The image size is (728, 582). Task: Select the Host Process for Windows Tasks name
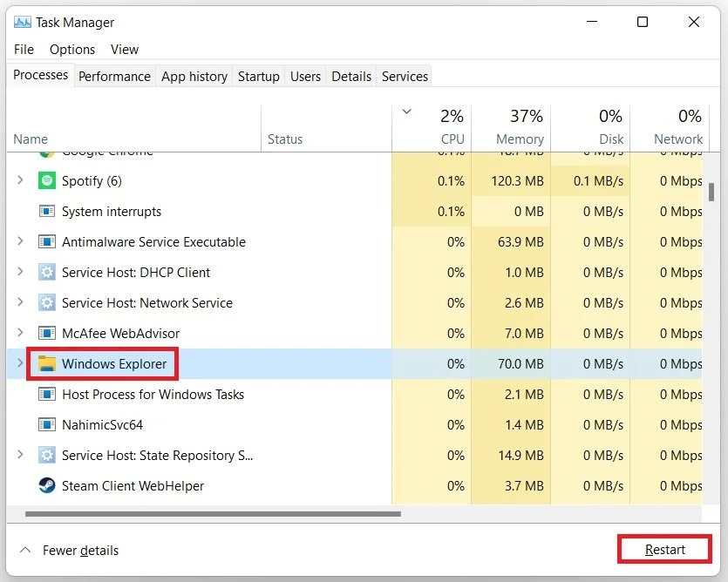[x=153, y=395]
